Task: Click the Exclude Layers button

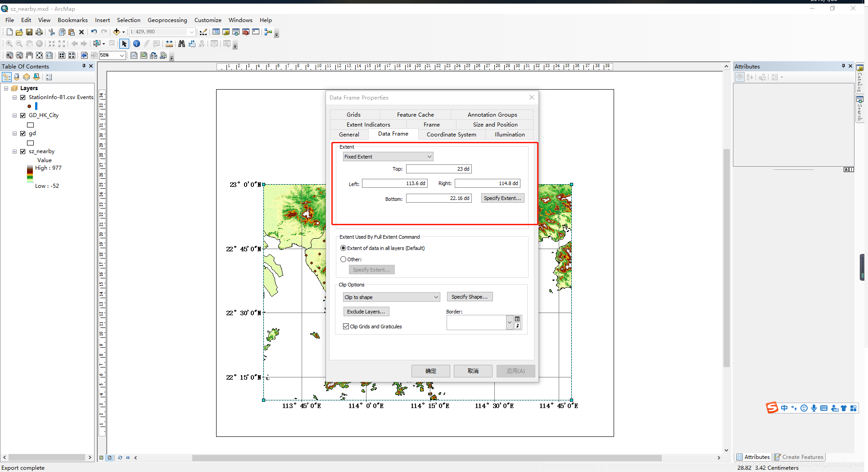Action: click(366, 311)
